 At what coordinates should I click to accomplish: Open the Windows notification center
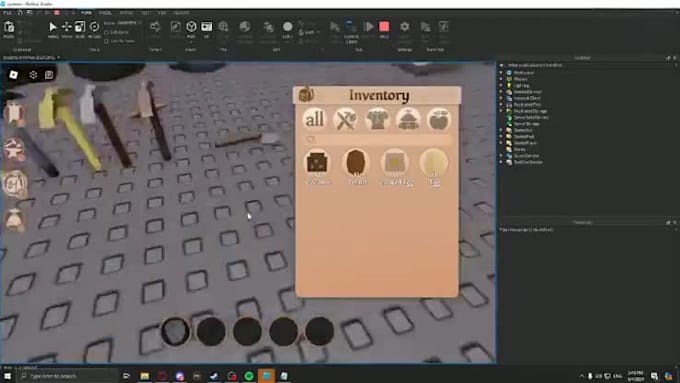pyautogui.click(x=654, y=376)
